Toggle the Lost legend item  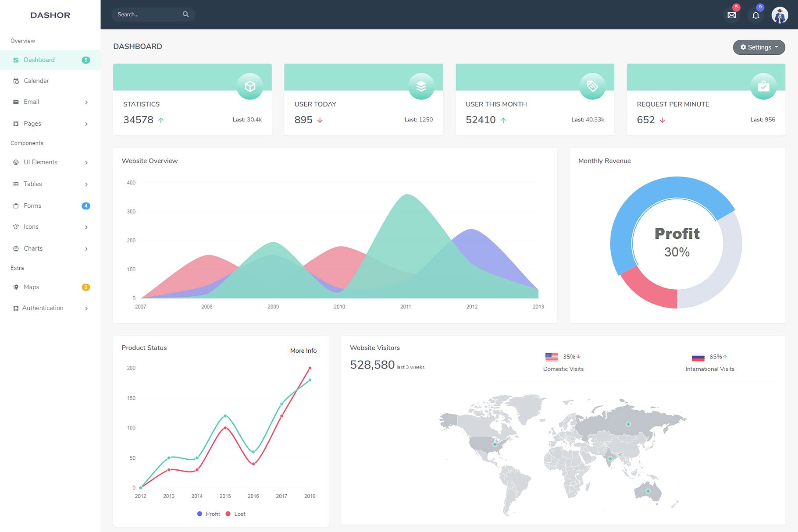(x=236, y=514)
